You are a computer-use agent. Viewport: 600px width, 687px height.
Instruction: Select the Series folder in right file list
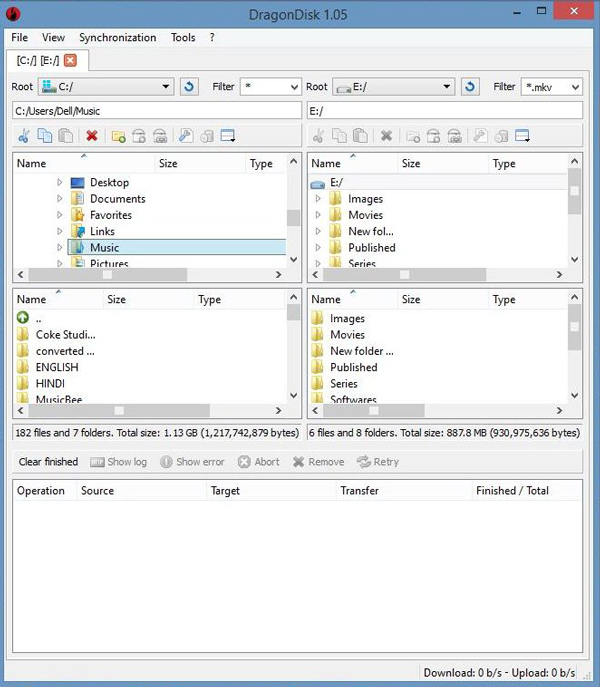coord(344,383)
